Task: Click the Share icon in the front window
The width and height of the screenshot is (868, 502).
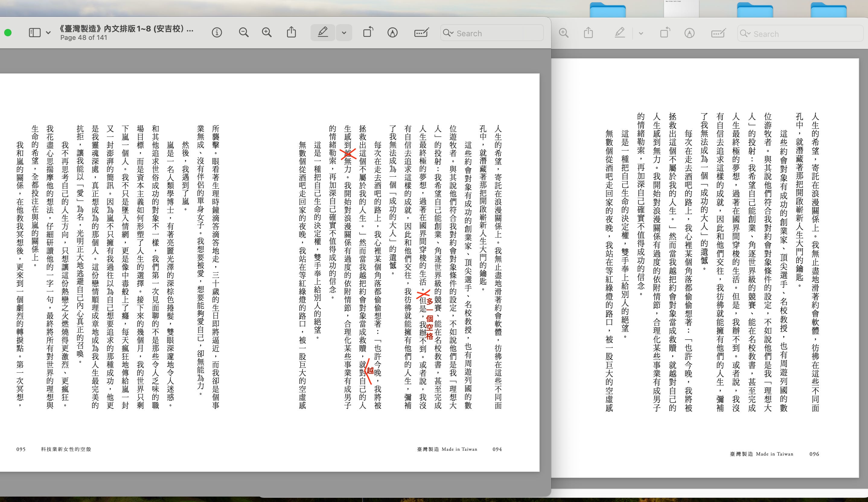Action: (x=292, y=32)
